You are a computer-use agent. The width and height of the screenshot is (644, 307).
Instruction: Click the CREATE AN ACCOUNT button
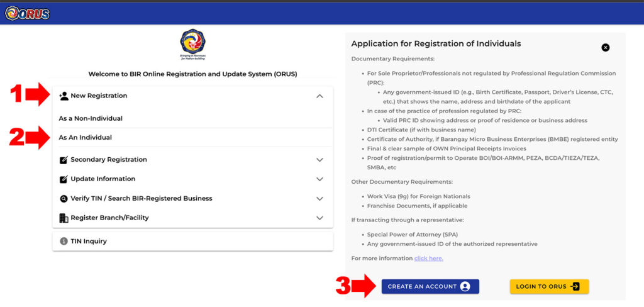point(430,286)
